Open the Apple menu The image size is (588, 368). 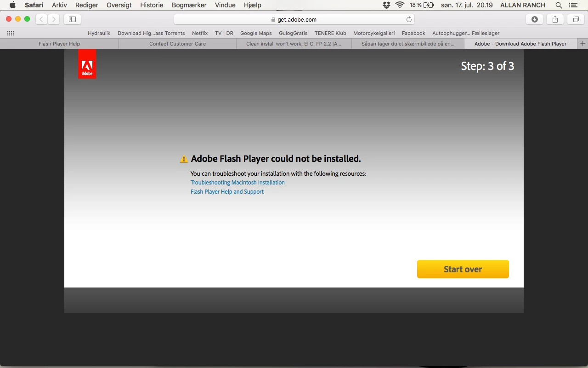(x=12, y=5)
